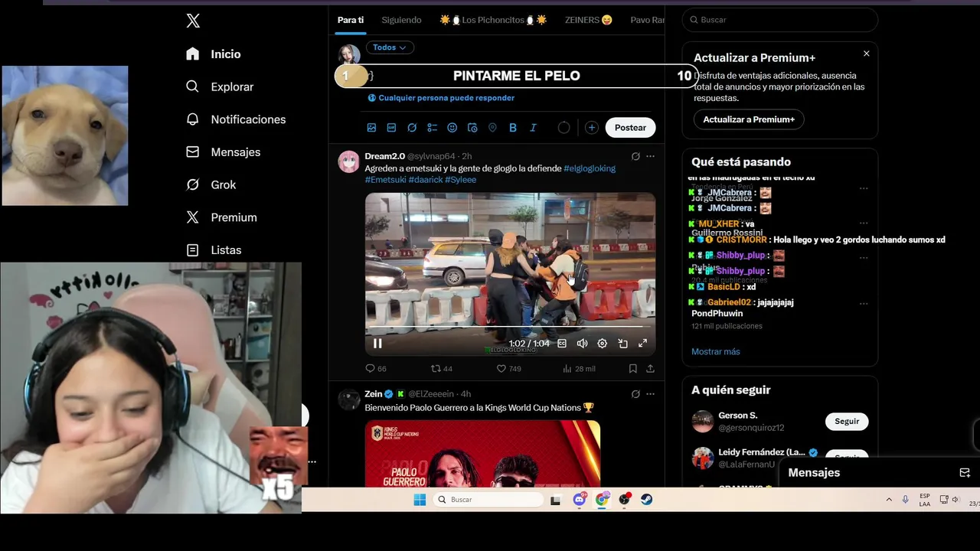Open the #Emetsuki hashtag
Screen dimensions: 980x551
click(x=385, y=180)
